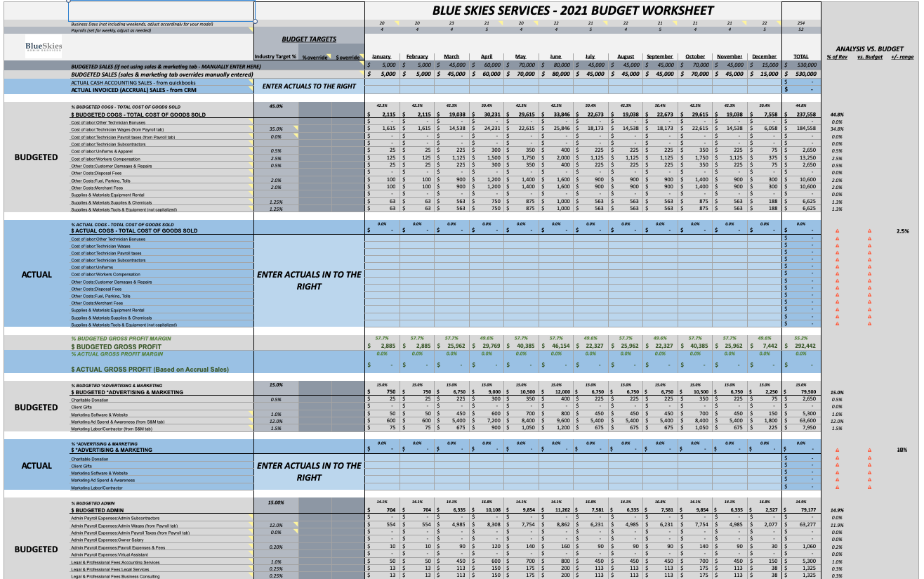Click the '$override' column header
This screenshot has width=924, height=579.
point(348,56)
